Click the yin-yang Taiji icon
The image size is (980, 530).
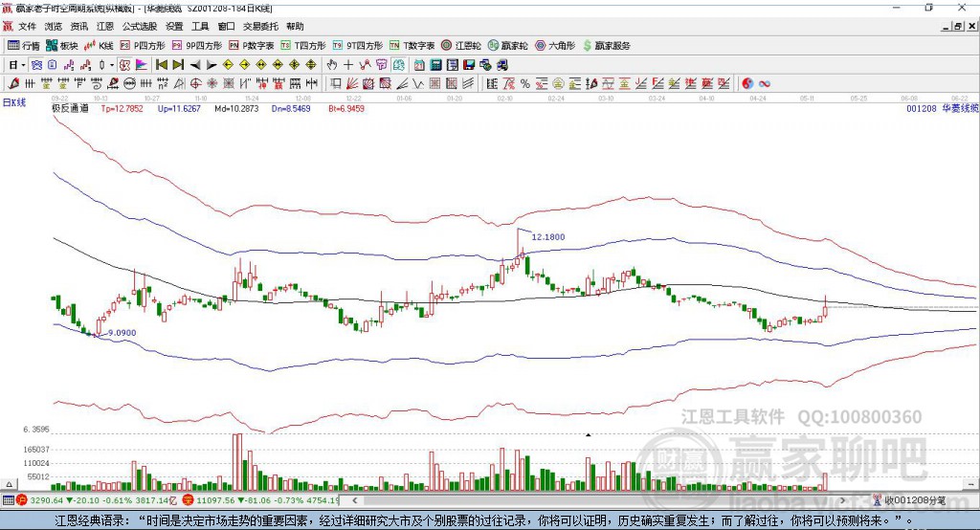pyautogui.click(x=747, y=84)
